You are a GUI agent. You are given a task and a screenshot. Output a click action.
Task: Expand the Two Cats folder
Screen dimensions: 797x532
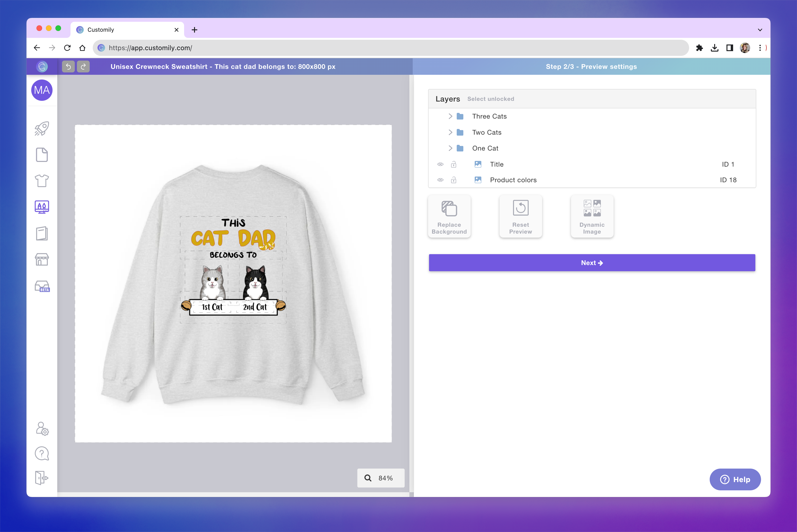pyautogui.click(x=451, y=132)
